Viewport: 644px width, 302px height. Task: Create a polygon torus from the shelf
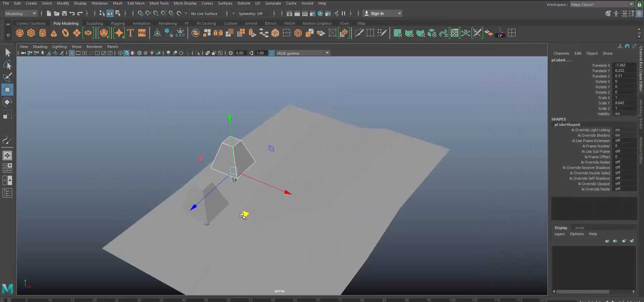(65, 33)
